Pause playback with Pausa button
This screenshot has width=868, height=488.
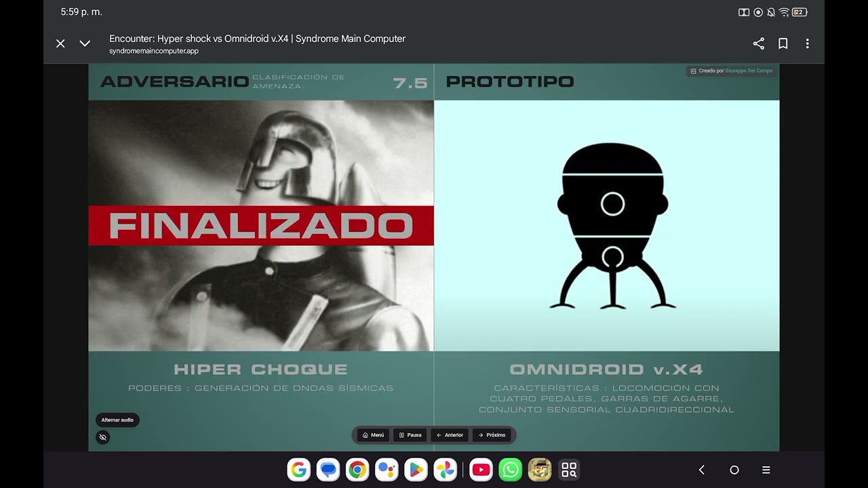[x=410, y=435]
